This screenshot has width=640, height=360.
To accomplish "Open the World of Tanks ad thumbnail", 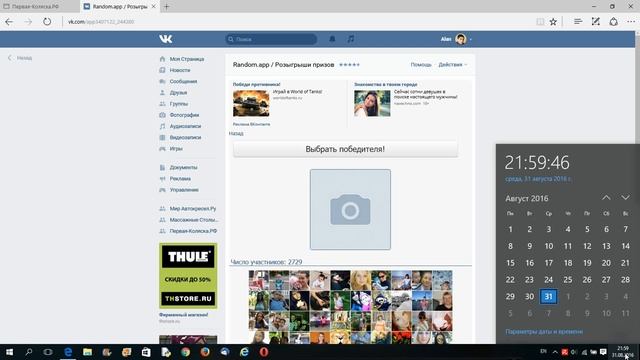I will (x=251, y=103).
